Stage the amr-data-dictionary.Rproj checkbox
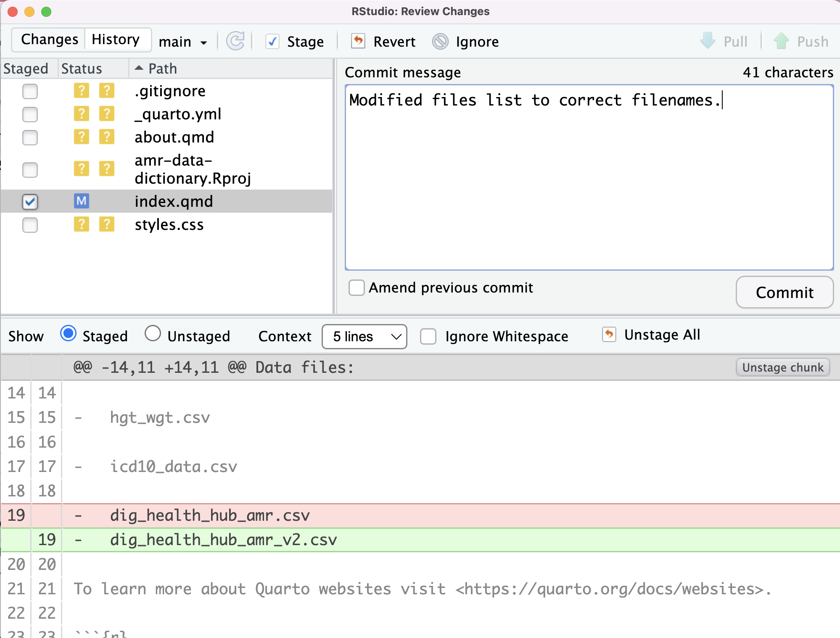This screenshot has width=840, height=638. coord(30,170)
